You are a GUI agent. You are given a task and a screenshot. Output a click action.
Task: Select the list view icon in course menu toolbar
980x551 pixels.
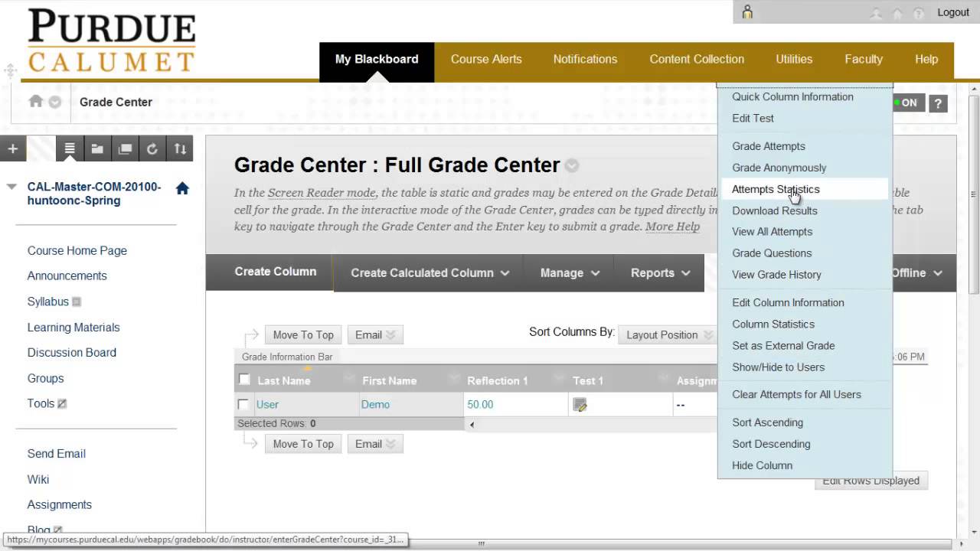70,148
